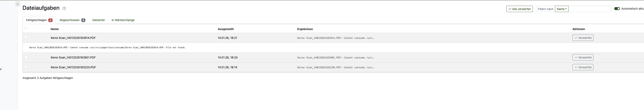Open help icon next to Dateiaufgaben
Image resolution: width=644 pixels, height=110 pixels.
pos(64,8)
